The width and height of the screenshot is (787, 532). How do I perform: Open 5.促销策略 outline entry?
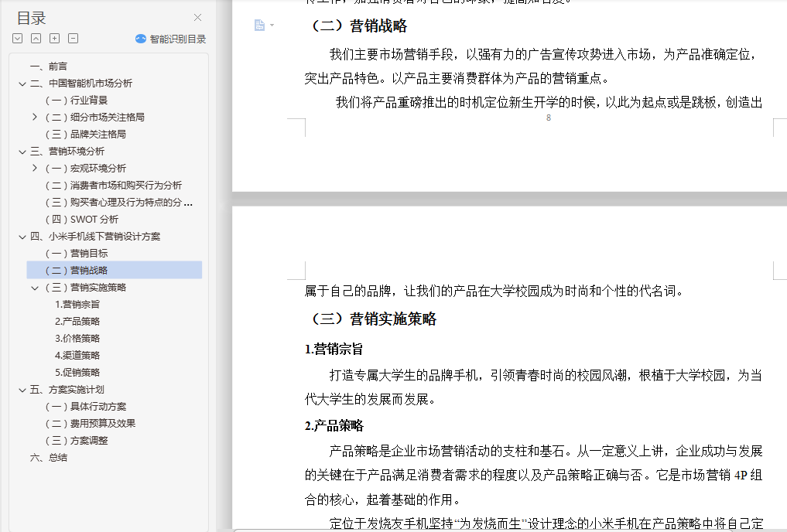pyautogui.click(x=77, y=373)
